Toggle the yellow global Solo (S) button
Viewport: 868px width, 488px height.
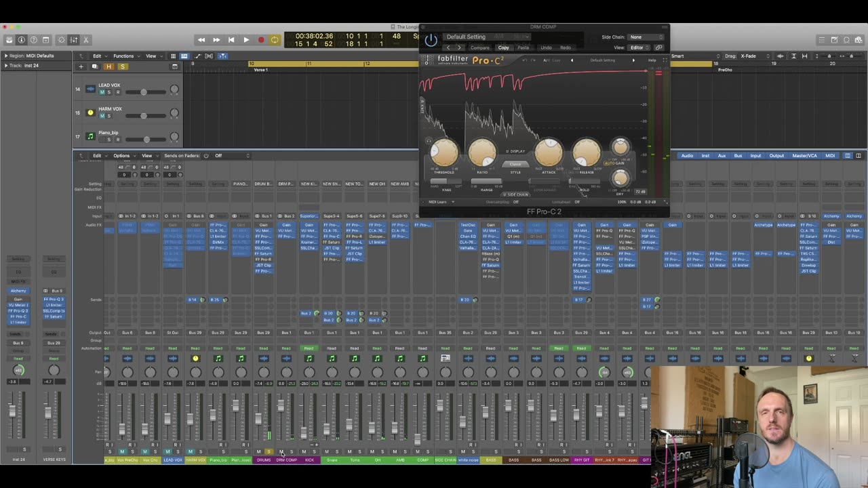coord(123,66)
